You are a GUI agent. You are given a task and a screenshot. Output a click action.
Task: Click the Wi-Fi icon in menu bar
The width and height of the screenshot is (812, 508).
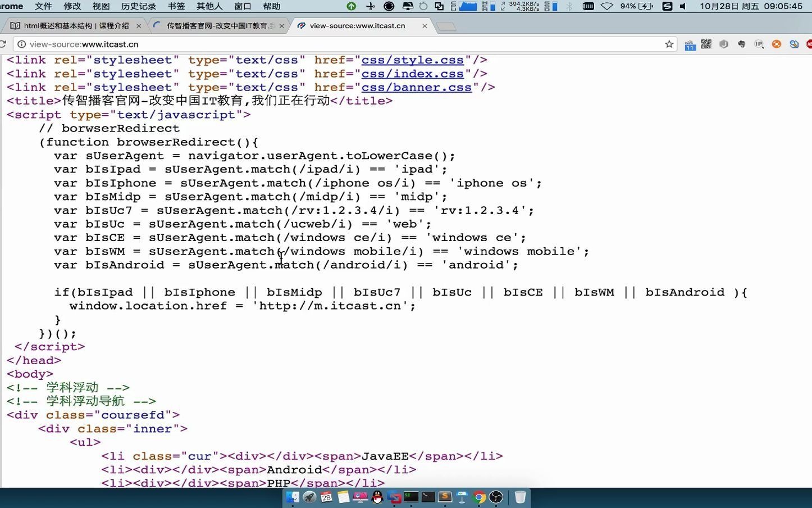607,6
